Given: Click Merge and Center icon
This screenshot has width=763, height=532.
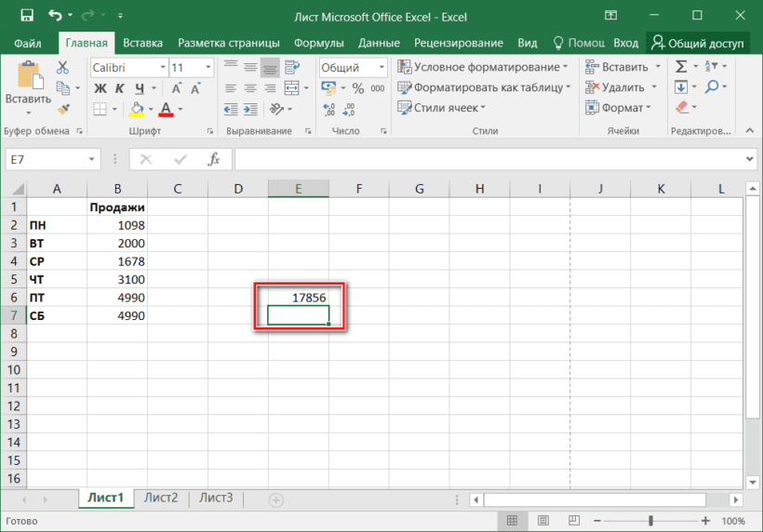Looking at the screenshot, I should [291, 88].
